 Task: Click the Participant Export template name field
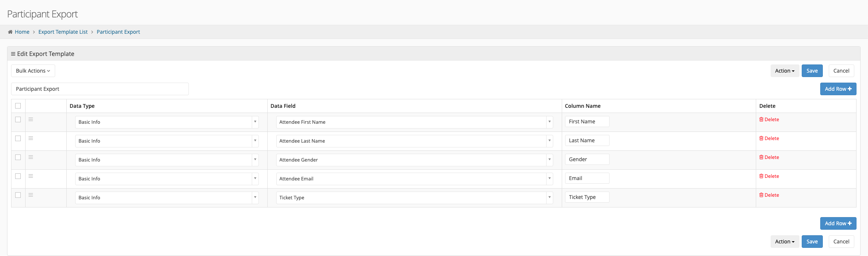(x=100, y=89)
